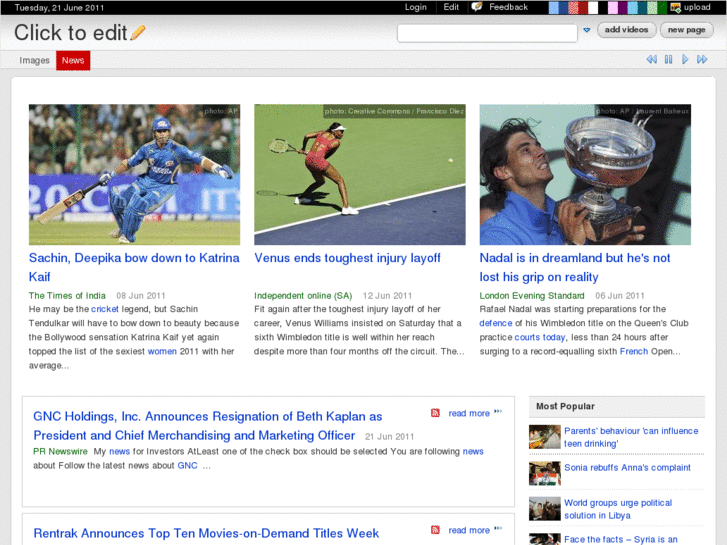Click the upload picture icon
Viewport: 727px width, 545px height.
676,7
